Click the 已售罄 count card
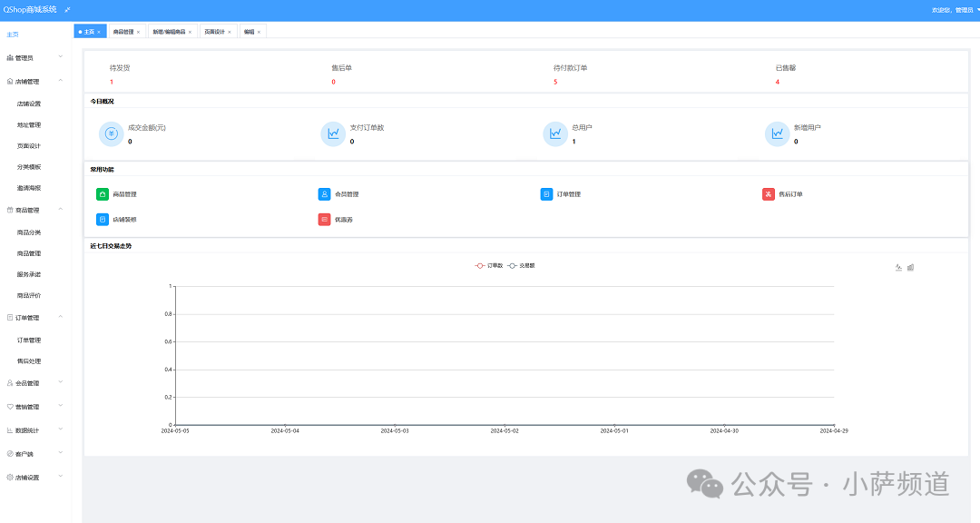The height and width of the screenshot is (523, 980). coord(786,74)
